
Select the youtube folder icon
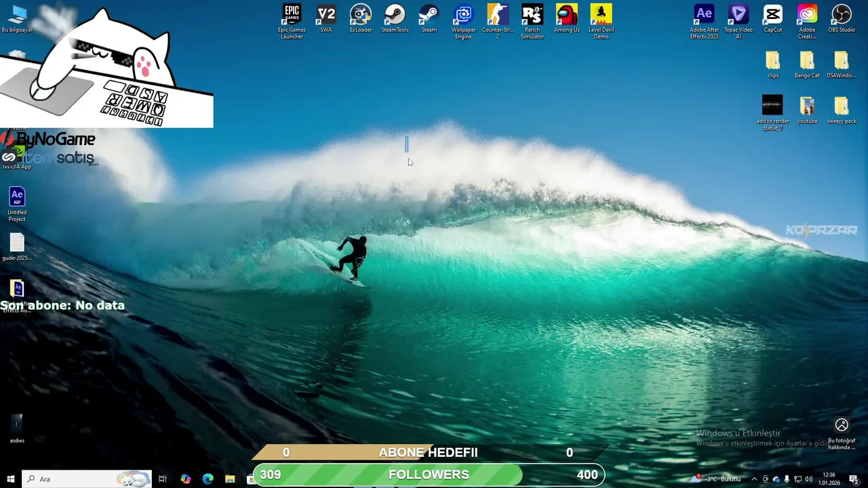pos(807,110)
